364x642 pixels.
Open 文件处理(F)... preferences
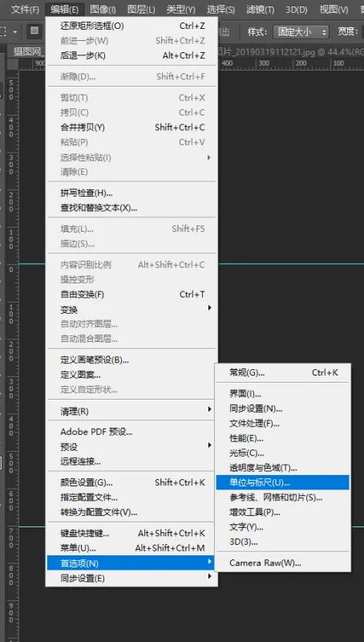(282, 424)
